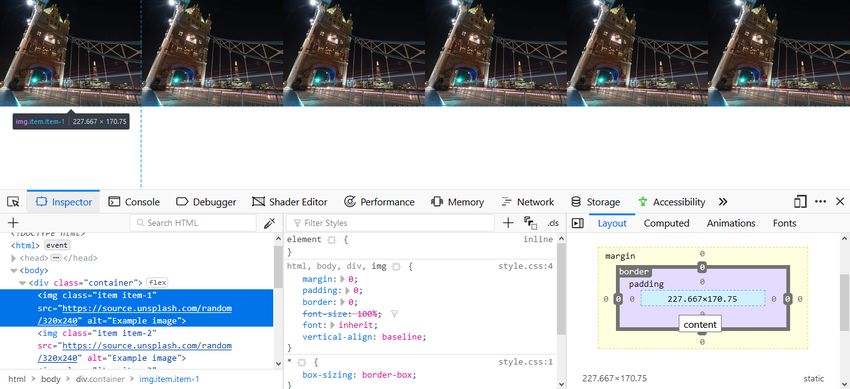Toggle selector highlighter for element rule
850x389 pixels.
point(331,239)
